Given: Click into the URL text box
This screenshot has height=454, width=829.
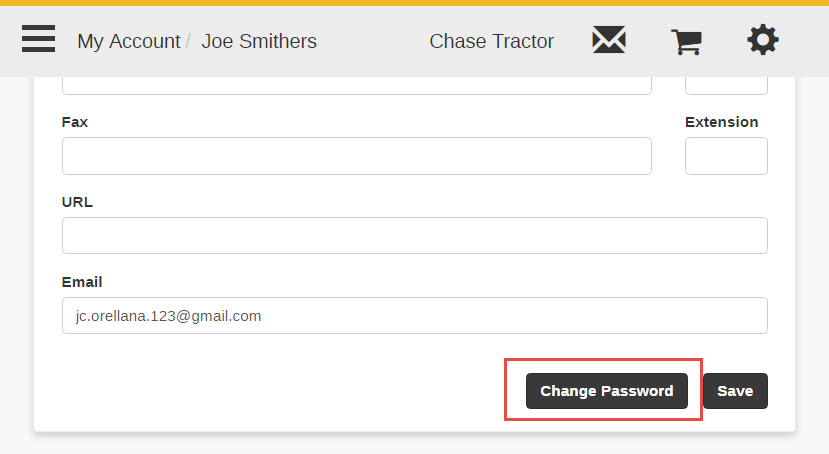Looking at the screenshot, I should [414, 236].
